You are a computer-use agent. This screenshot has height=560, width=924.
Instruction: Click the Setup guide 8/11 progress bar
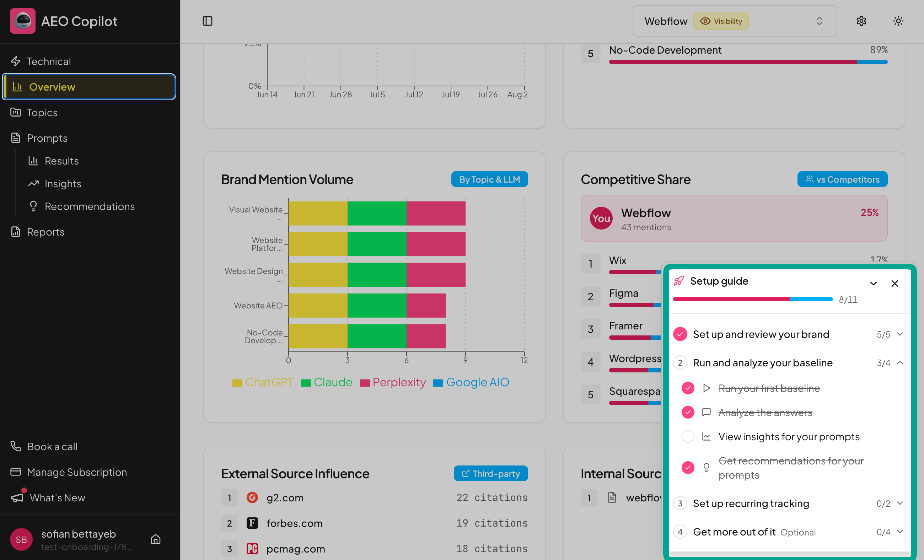click(x=753, y=299)
